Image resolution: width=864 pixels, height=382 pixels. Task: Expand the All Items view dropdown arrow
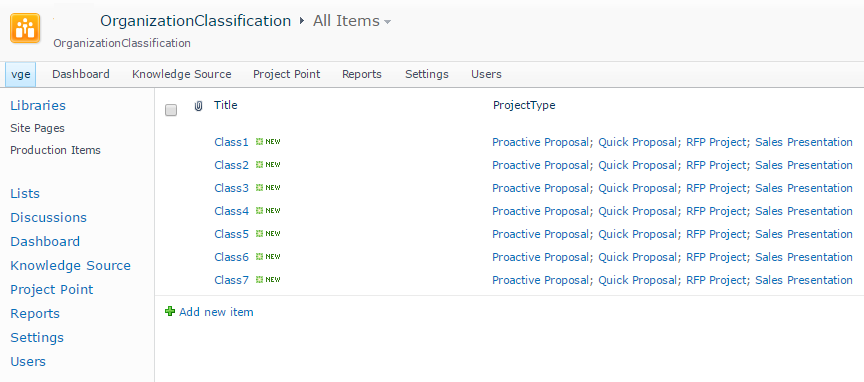(387, 22)
